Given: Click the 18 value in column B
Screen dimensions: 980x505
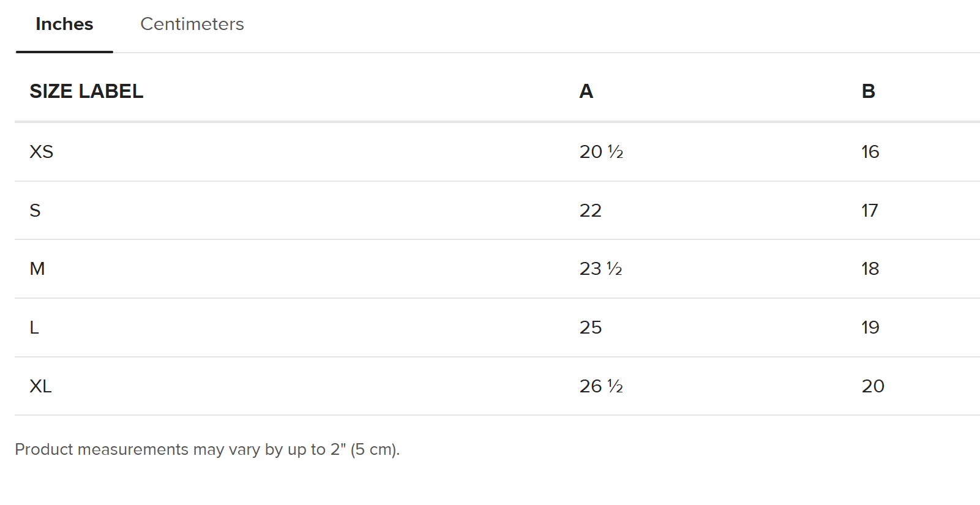Looking at the screenshot, I should (x=870, y=269).
